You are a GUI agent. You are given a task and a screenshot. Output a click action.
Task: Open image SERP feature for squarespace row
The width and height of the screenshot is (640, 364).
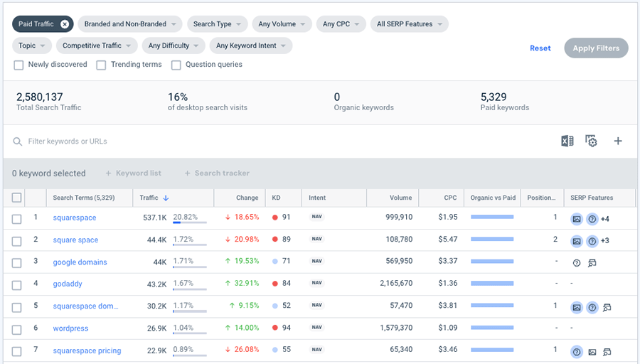tap(576, 219)
